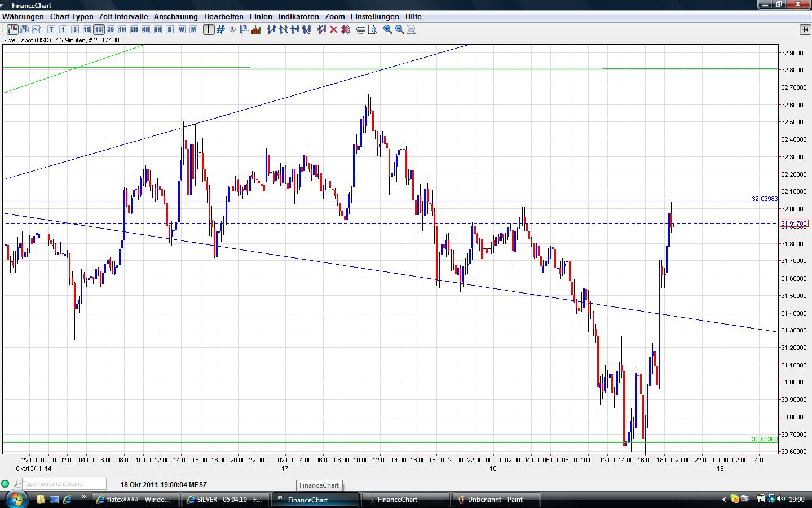
Task: Select the 4H interval
Action: [146, 29]
